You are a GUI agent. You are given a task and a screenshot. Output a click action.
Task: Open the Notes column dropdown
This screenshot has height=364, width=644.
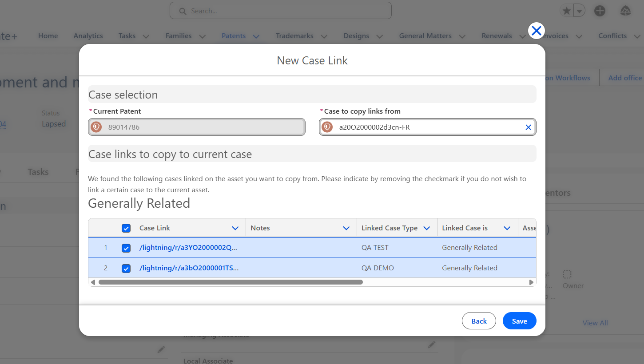click(346, 228)
